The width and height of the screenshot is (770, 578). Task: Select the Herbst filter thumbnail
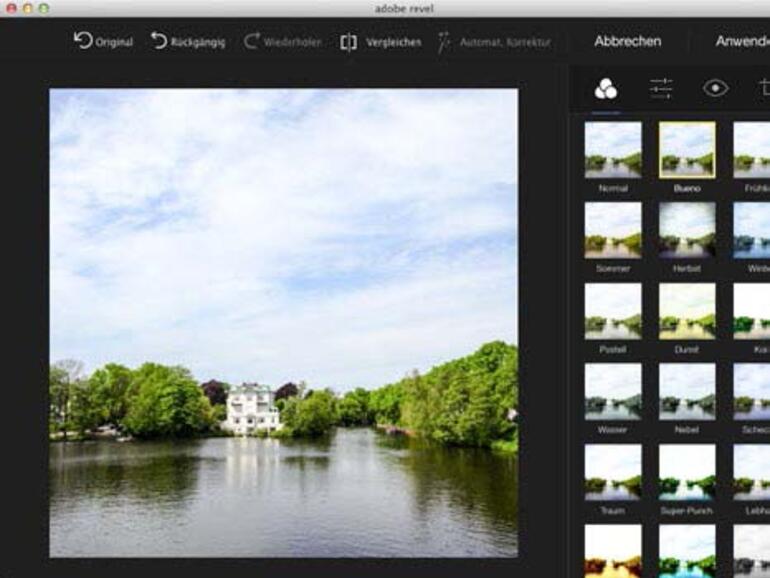687,230
